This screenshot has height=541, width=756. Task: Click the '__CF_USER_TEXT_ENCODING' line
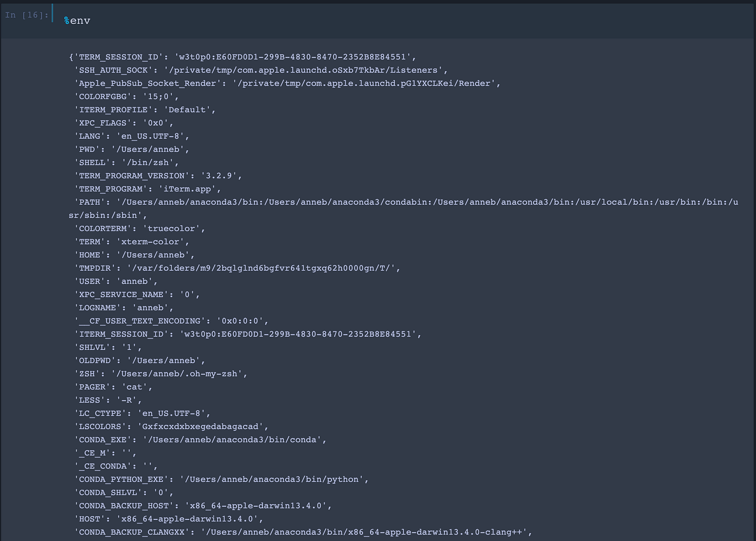click(x=171, y=321)
